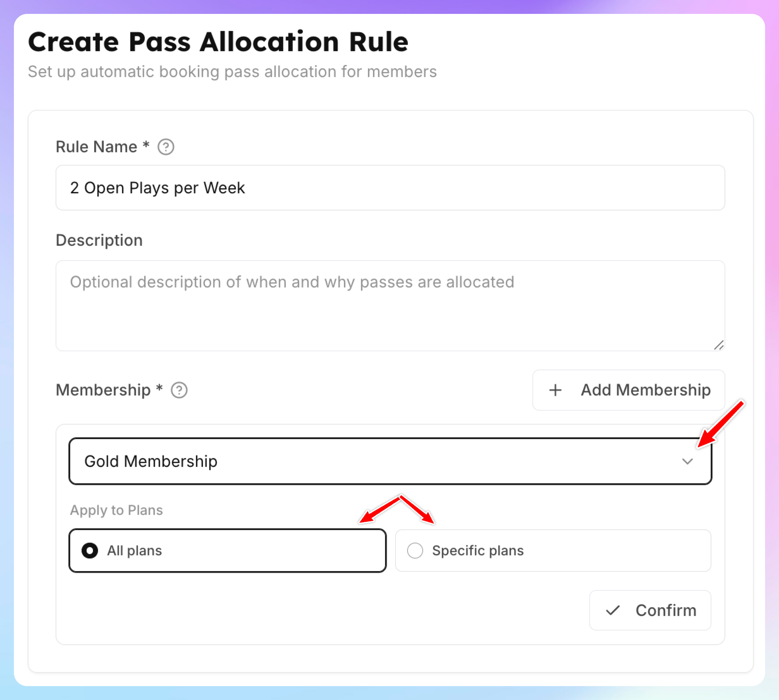Click the Description field label
The height and width of the screenshot is (700, 779).
[x=99, y=240]
